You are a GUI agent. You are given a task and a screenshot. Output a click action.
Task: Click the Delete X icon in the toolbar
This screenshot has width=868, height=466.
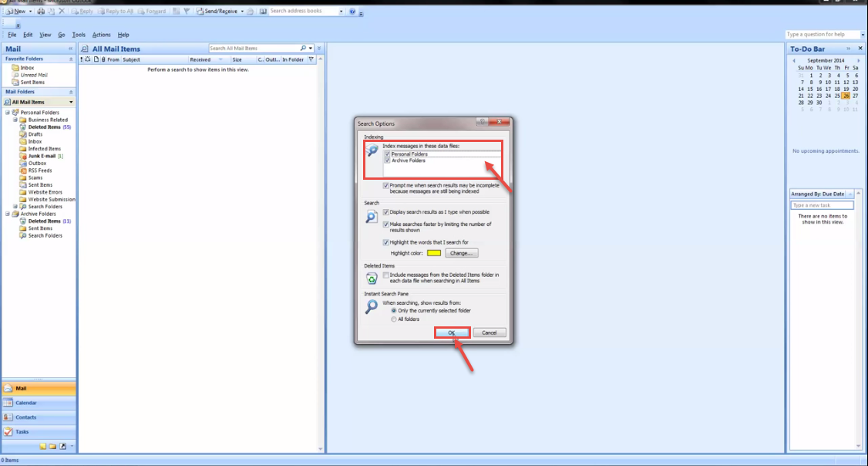tap(62, 11)
